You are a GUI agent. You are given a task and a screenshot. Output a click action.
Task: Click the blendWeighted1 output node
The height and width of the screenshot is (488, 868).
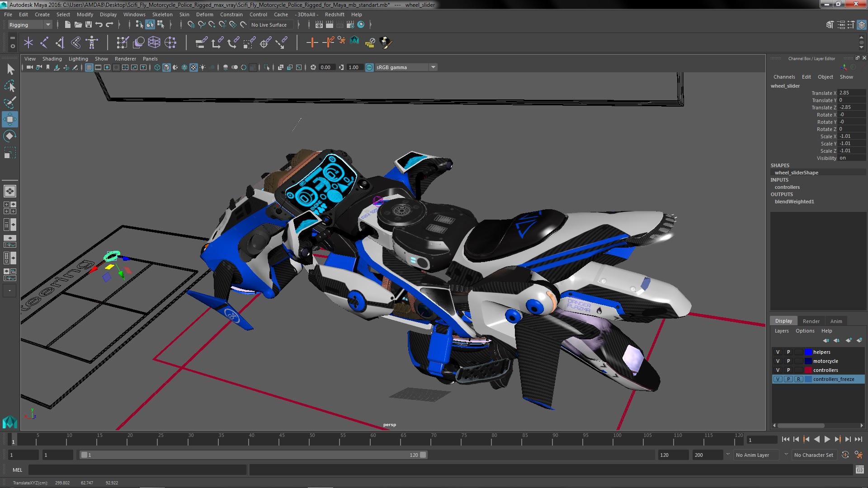click(x=794, y=202)
